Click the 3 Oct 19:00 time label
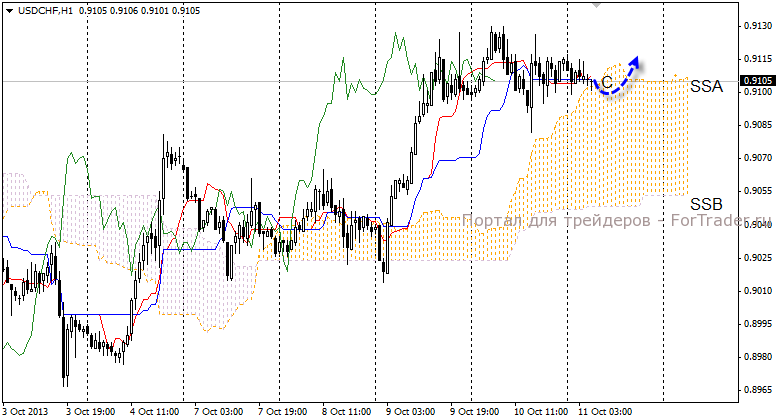 point(90,412)
